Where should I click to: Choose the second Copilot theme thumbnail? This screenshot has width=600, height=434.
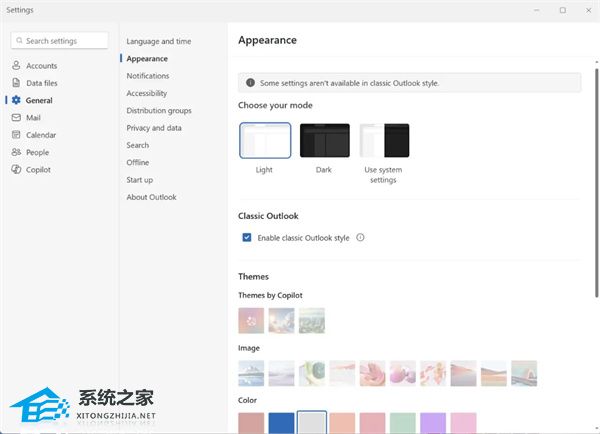(282, 321)
